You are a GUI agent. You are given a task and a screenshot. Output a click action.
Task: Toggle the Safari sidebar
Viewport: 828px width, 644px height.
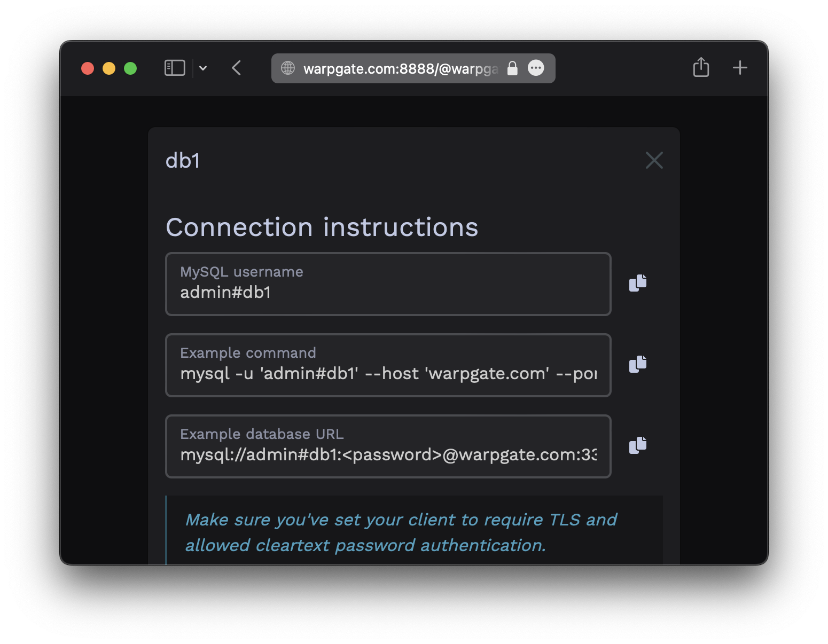[x=175, y=68]
